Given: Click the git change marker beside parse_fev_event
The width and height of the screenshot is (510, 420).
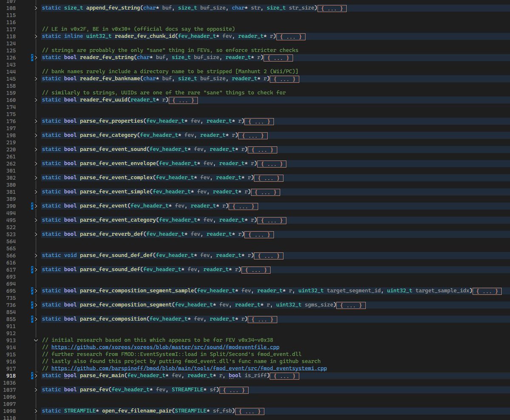Looking at the screenshot, I should (32, 206).
